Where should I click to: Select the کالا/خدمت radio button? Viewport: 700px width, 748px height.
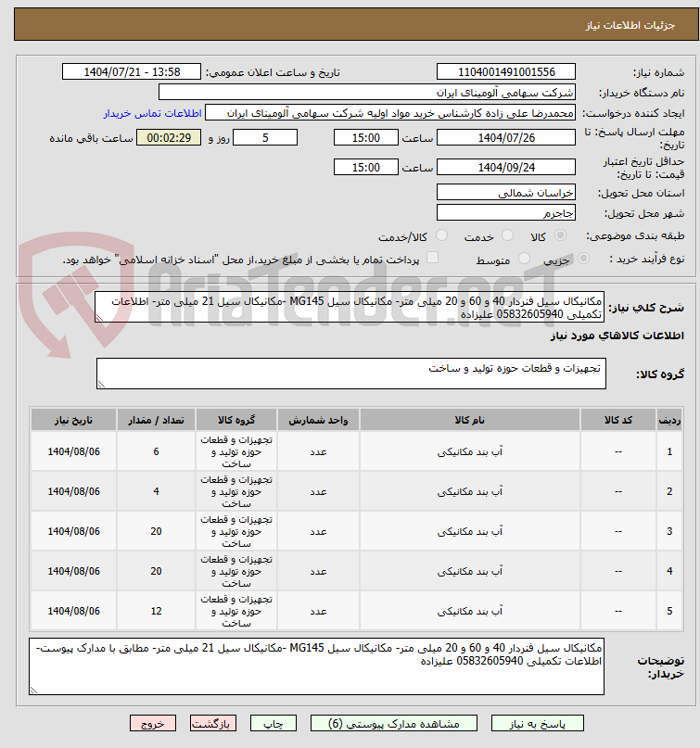pos(442,235)
